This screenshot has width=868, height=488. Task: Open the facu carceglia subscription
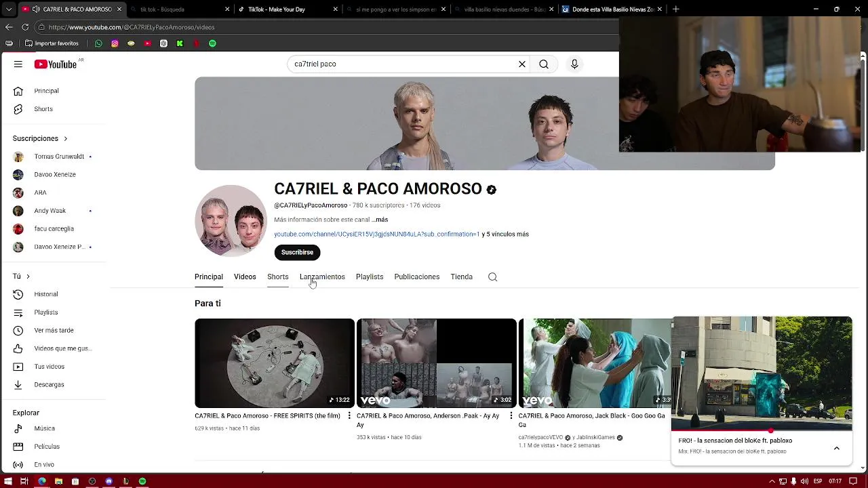[53, 228]
